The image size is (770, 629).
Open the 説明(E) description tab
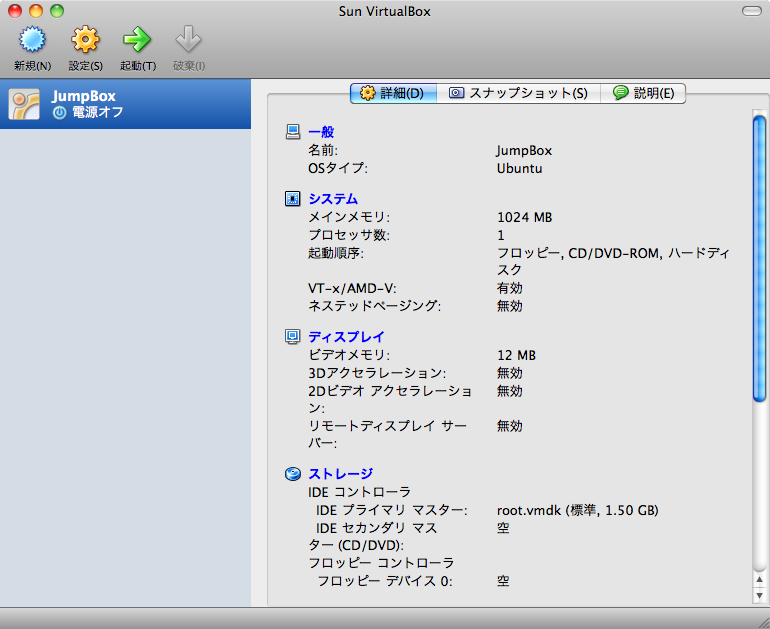click(x=643, y=93)
